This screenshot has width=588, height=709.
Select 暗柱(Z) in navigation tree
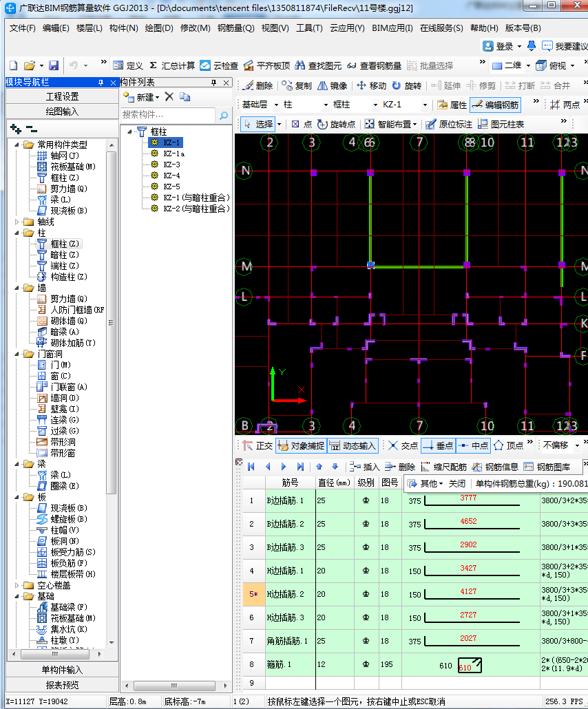[65, 255]
